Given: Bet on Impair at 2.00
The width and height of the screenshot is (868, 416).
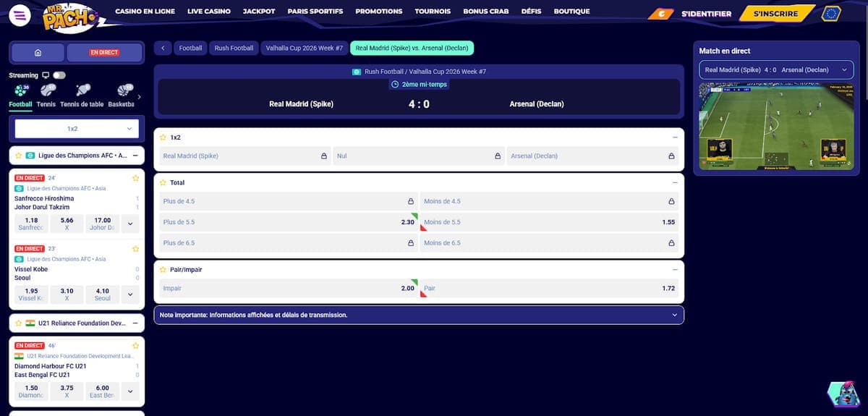Looking at the screenshot, I should click(289, 288).
